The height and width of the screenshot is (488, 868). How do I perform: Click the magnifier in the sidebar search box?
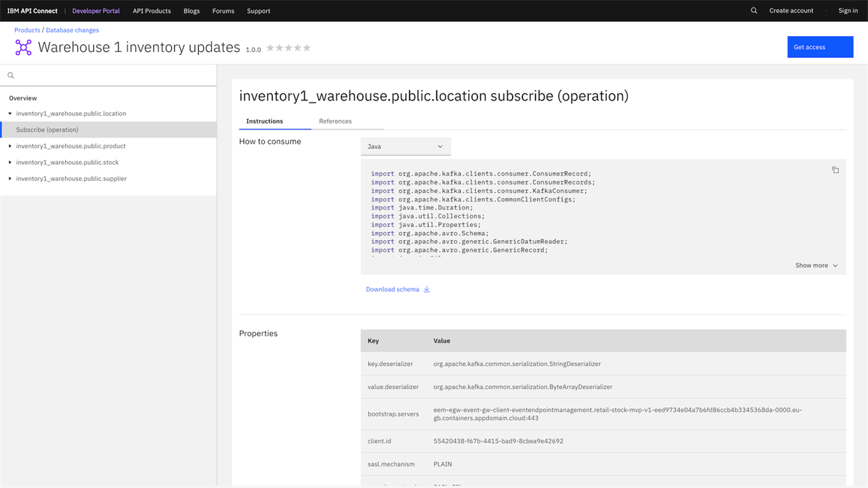(x=10, y=74)
